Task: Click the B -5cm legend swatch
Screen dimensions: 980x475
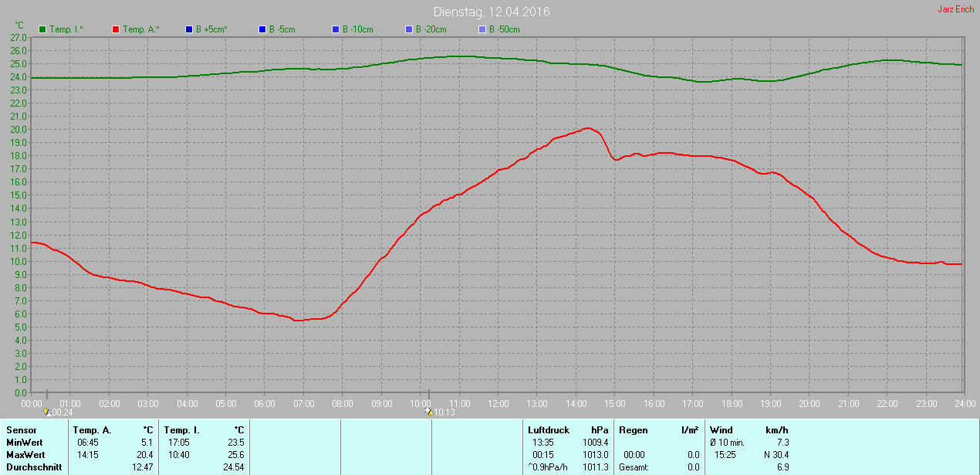Action: pyautogui.click(x=262, y=29)
